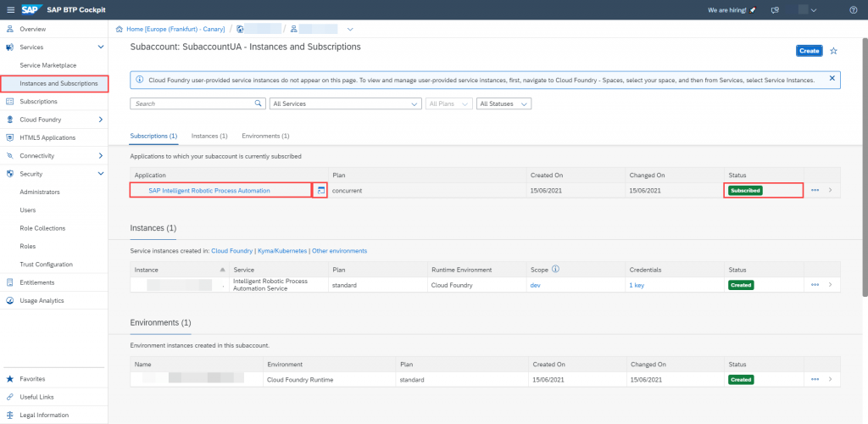
Task: Click the Kyma/Kubernetes link
Action: pos(282,251)
